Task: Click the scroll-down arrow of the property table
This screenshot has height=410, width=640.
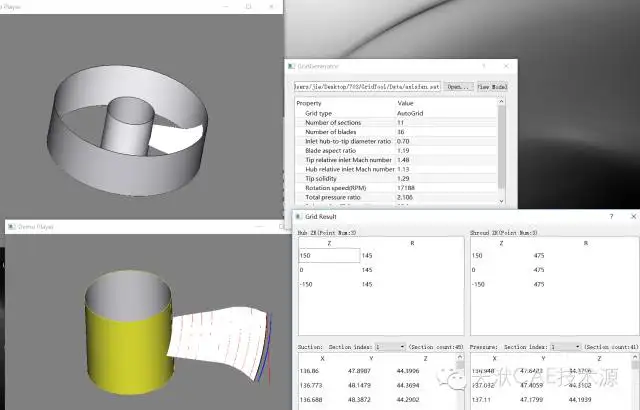Action: click(502, 201)
